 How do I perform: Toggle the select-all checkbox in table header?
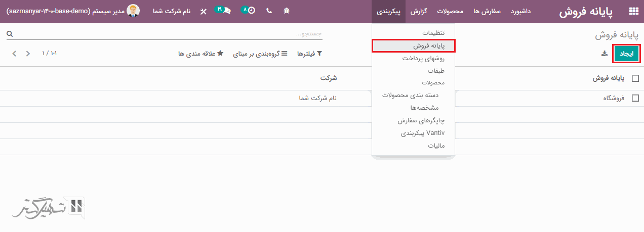click(x=635, y=78)
